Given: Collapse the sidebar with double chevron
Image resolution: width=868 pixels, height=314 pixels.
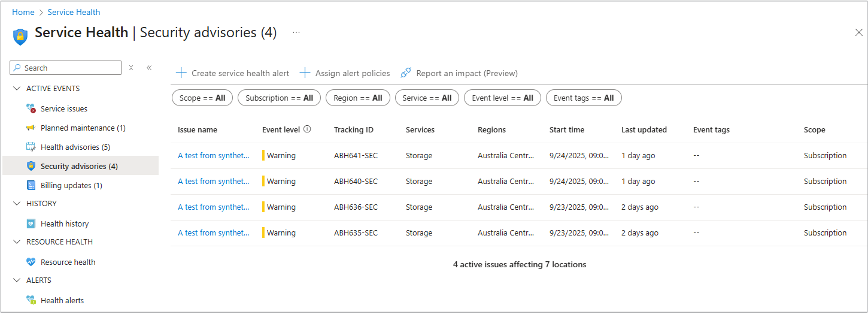Looking at the screenshot, I should (149, 68).
